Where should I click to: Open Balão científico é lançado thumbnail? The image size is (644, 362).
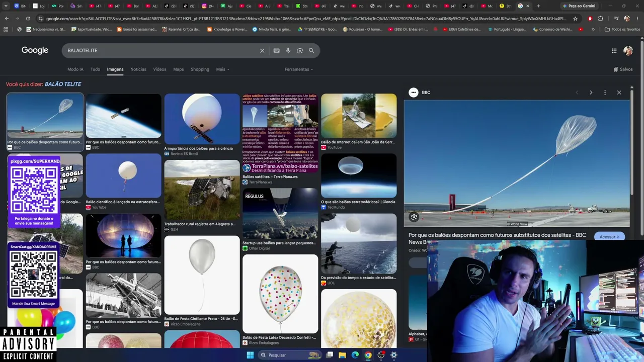coord(123,175)
